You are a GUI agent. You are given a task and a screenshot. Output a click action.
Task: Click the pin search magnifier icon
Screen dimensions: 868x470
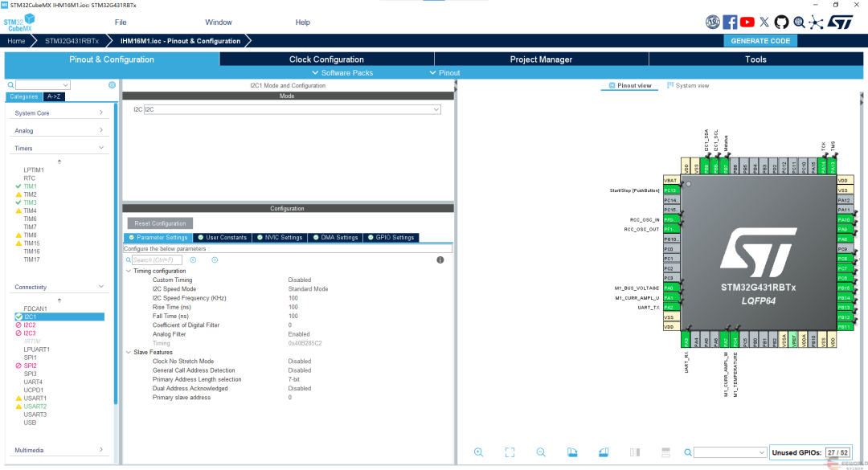(687, 452)
